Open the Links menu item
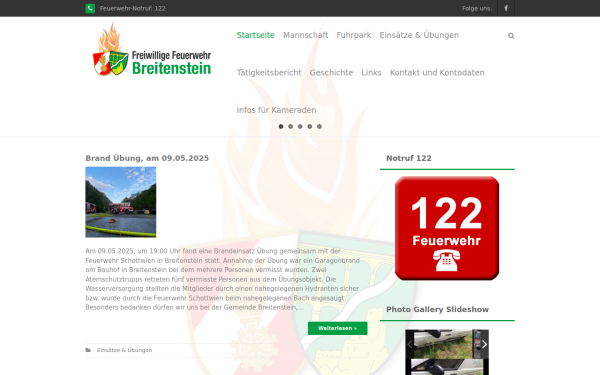Viewport: 600px width, 375px height. [x=372, y=73]
